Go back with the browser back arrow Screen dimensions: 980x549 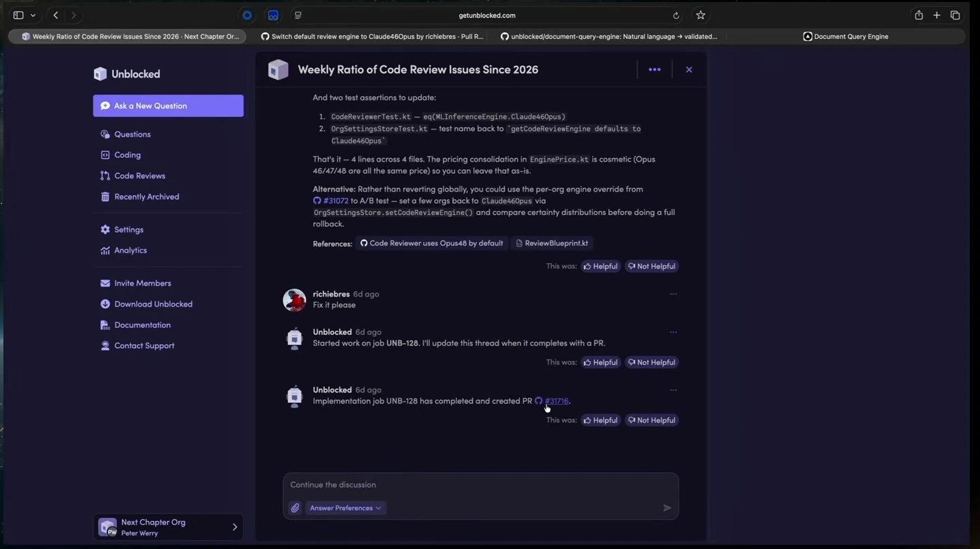coord(56,15)
